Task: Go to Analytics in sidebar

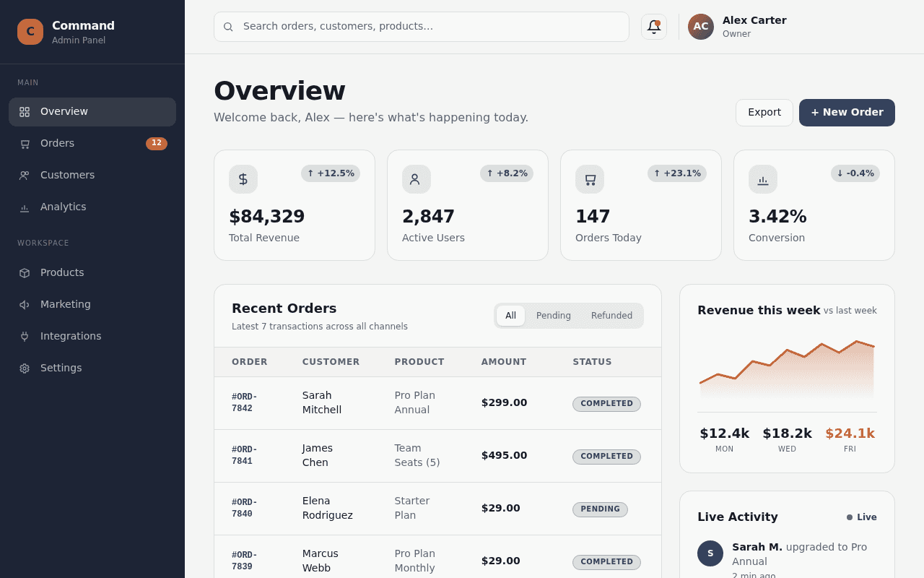Action: click(92, 207)
